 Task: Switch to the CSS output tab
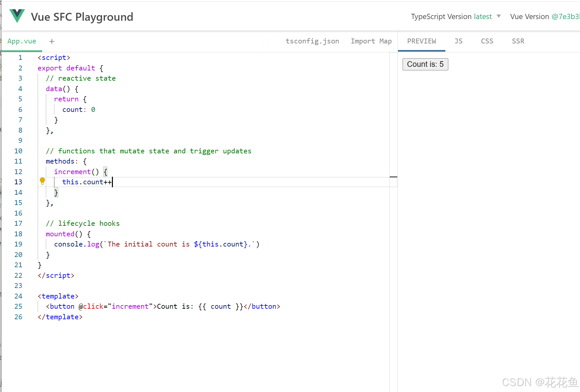pyautogui.click(x=487, y=41)
